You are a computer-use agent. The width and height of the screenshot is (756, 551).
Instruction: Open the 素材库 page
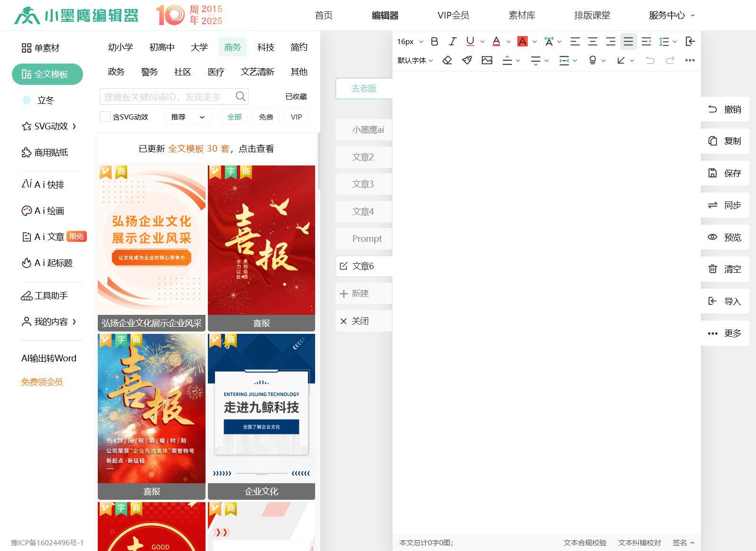[x=522, y=15]
